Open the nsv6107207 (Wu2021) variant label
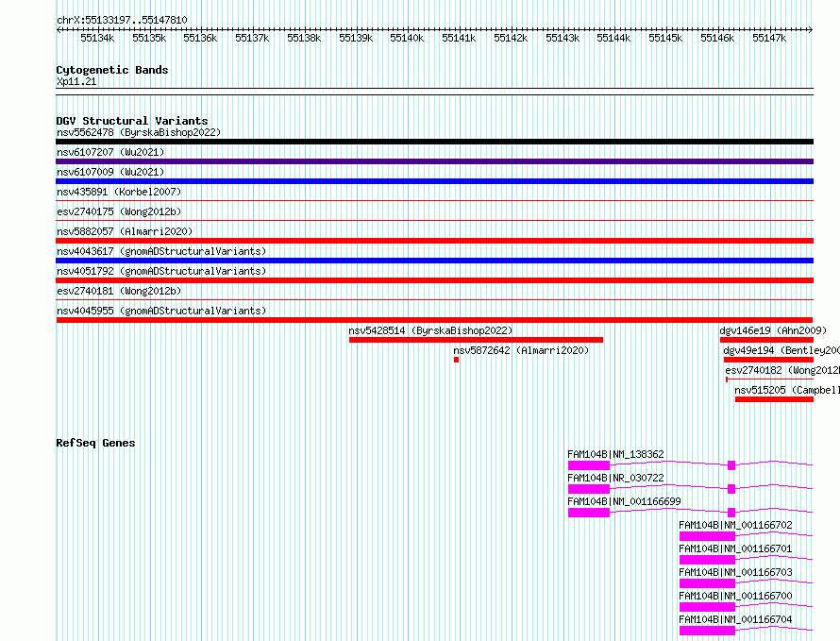This screenshot has width=840, height=641. click(110, 152)
